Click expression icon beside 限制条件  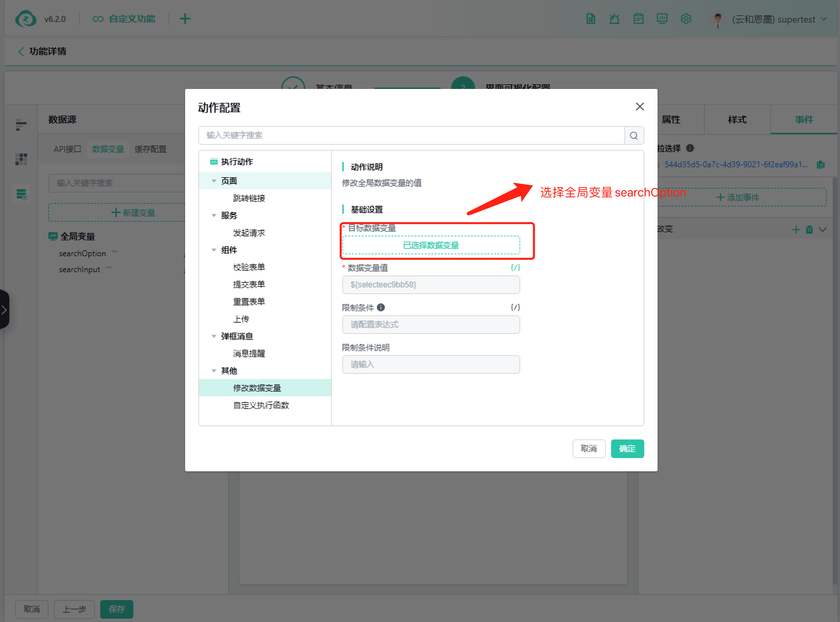pos(515,307)
